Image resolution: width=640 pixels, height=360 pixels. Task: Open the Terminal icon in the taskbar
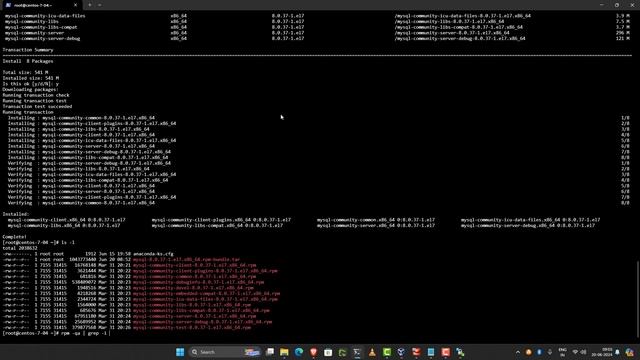pyautogui.click(x=357, y=352)
